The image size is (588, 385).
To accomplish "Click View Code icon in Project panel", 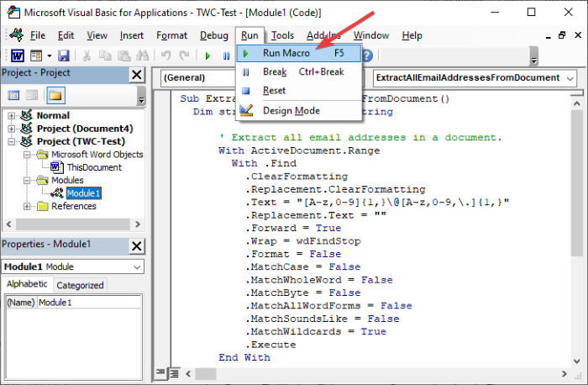I will coord(14,95).
